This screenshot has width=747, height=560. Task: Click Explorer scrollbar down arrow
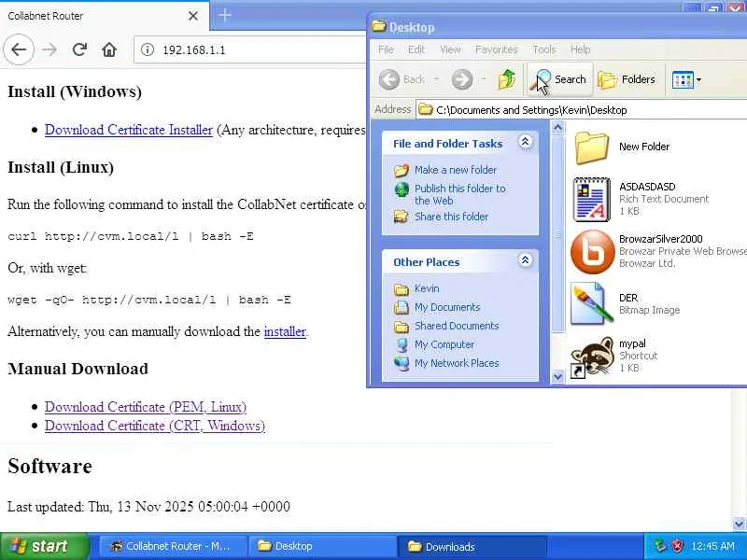[557, 376]
